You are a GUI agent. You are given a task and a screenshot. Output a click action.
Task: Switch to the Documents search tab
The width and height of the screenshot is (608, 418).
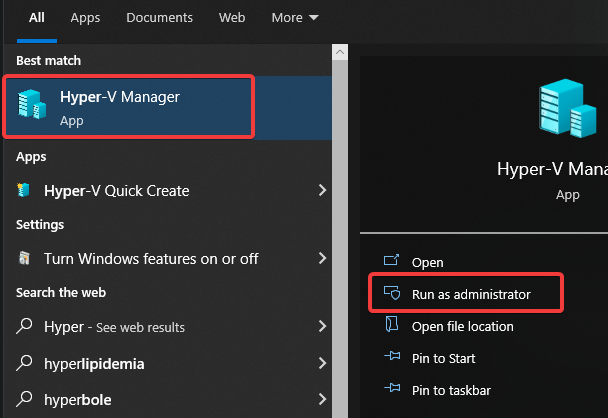tap(159, 18)
